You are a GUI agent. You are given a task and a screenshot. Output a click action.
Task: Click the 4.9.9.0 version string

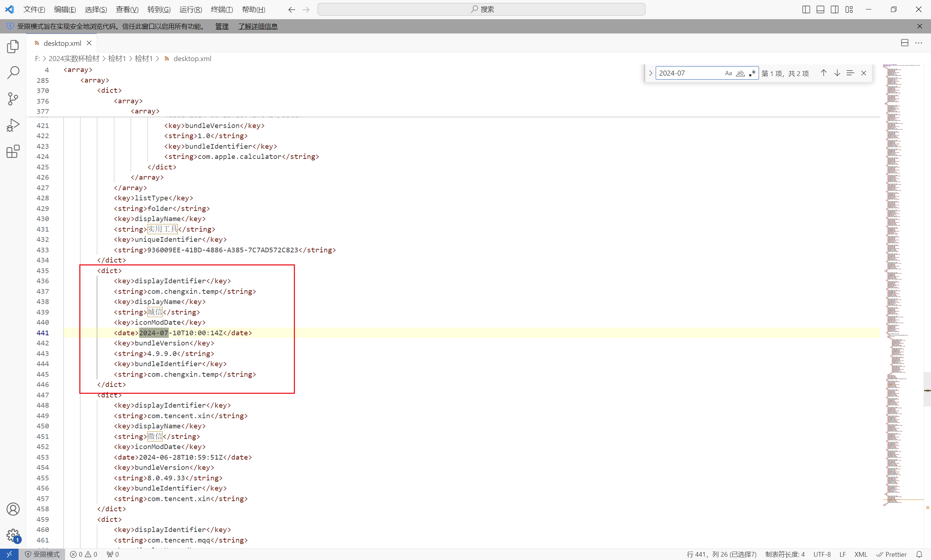coord(162,353)
